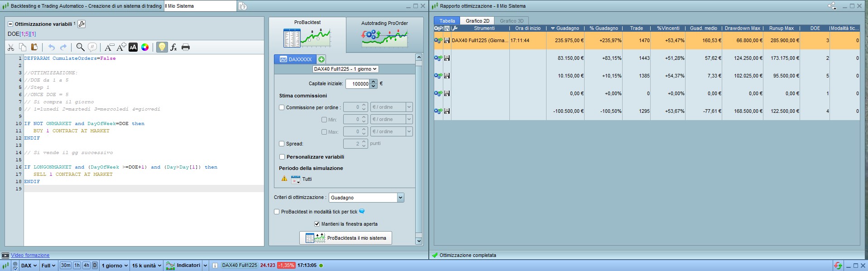Undo the last edit in the editor
868x271 pixels.
[x=52, y=47]
